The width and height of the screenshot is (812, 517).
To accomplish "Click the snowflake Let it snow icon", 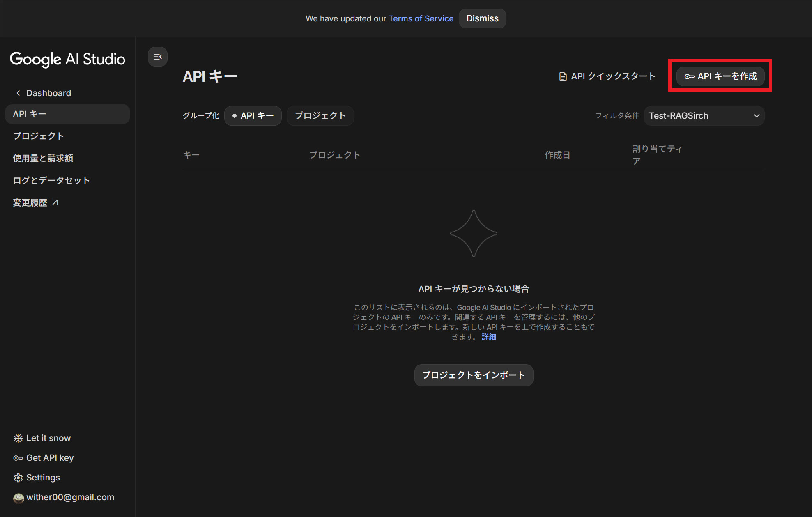I will click(x=18, y=438).
